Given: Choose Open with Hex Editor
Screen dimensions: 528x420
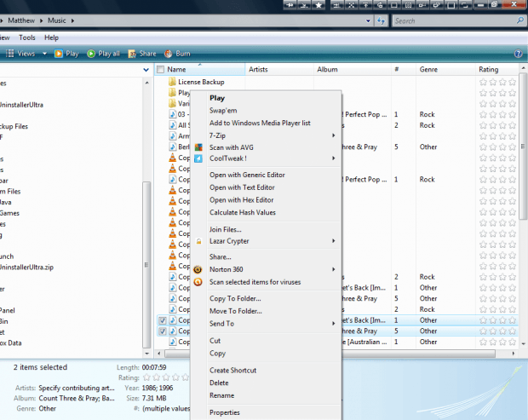Looking at the screenshot, I should pos(242,199).
